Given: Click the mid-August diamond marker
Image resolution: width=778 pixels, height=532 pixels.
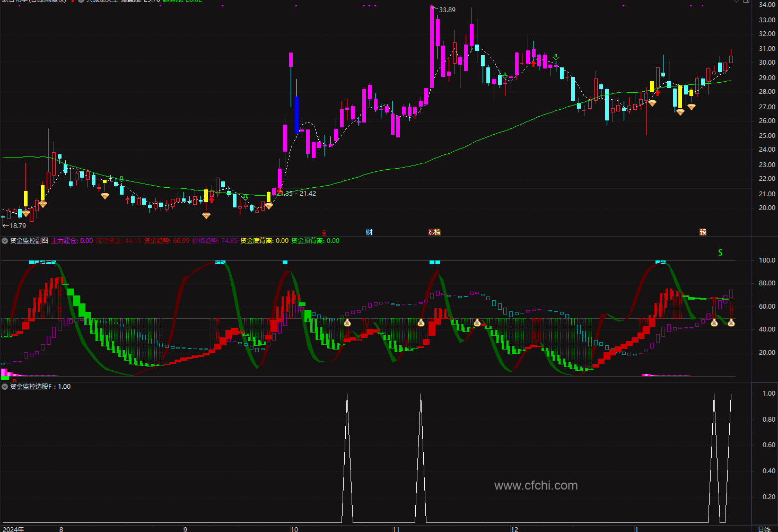Looking at the screenshot, I should (x=105, y=196).
